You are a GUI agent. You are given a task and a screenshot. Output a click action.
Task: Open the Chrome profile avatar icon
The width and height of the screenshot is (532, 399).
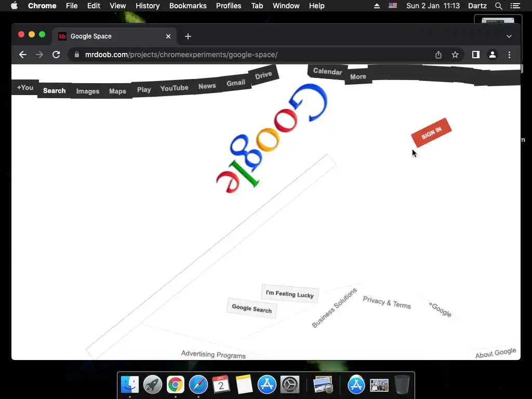[x=493, y=55]
